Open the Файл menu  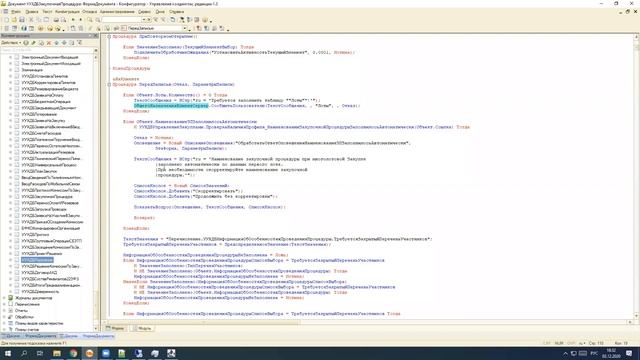16,12
